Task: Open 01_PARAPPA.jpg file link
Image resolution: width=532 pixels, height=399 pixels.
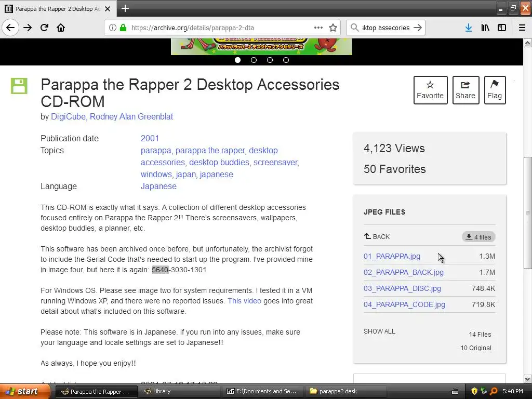Action: pyautogui.click(x=392, y=256)
